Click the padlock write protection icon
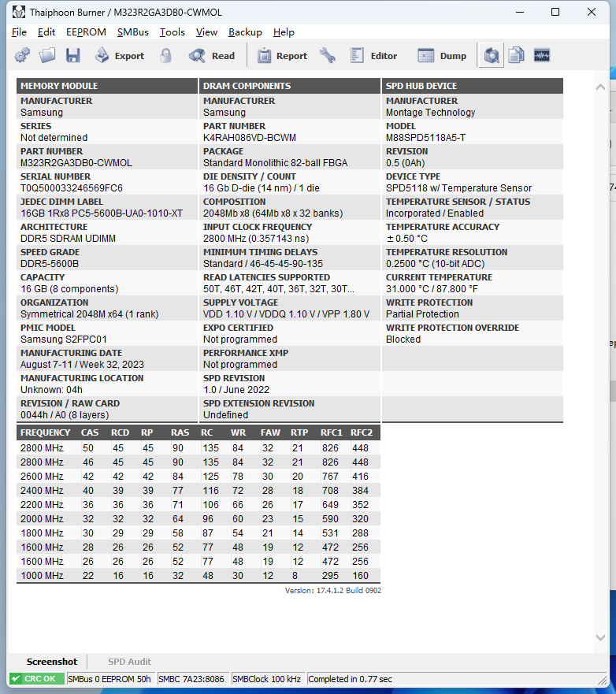 pyautogui.click(x=166, y=56)
